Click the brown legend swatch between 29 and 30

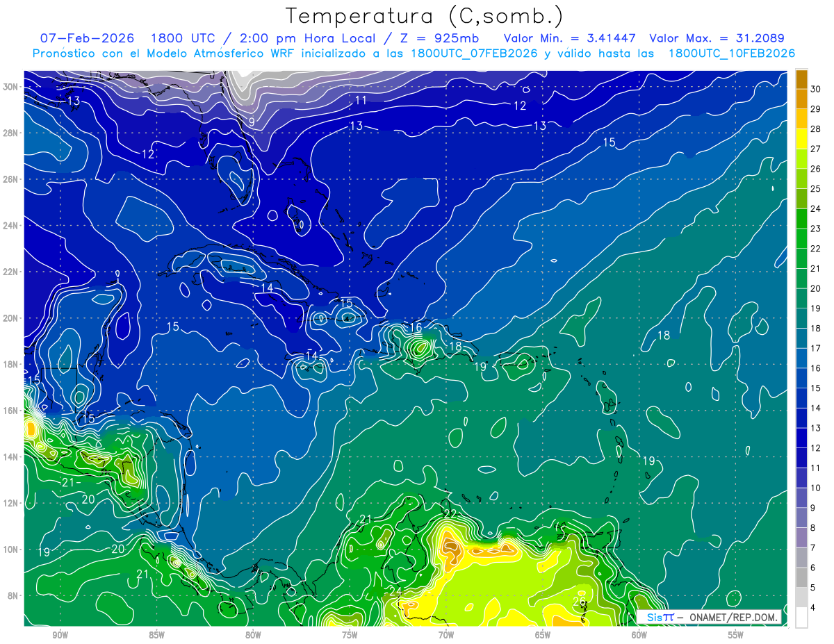point(801,99)
